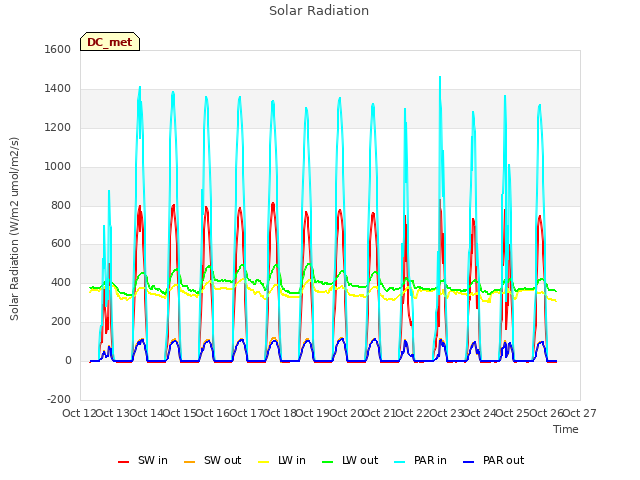The width and height of the screenshot is (640, 480).
Task: Toggle PAR out legend entry
Action: point(493,460)
